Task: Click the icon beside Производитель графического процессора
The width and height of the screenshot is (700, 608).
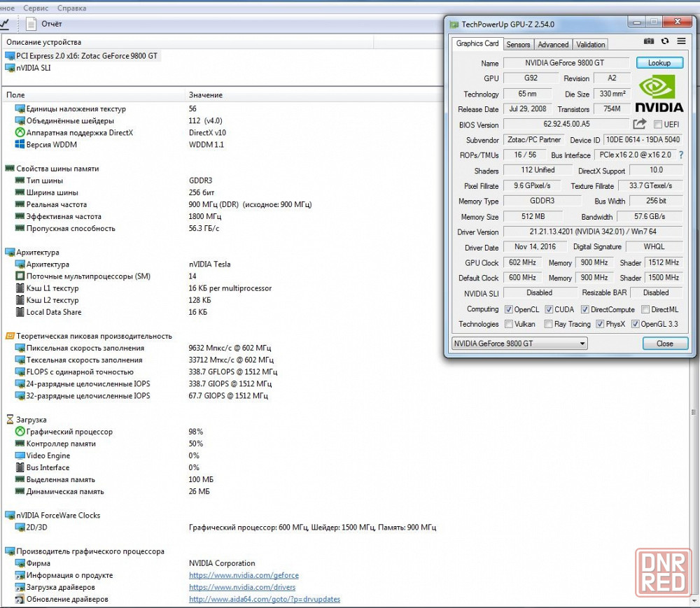Action: pos(10,551)
